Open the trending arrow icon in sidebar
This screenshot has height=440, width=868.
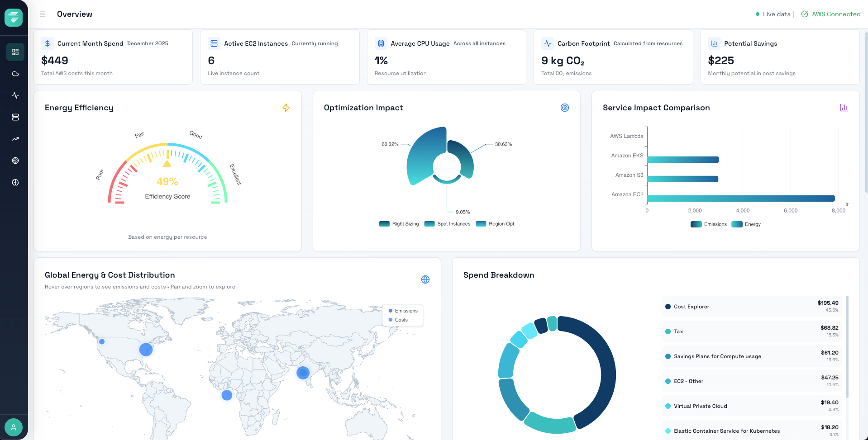(15, 139)
